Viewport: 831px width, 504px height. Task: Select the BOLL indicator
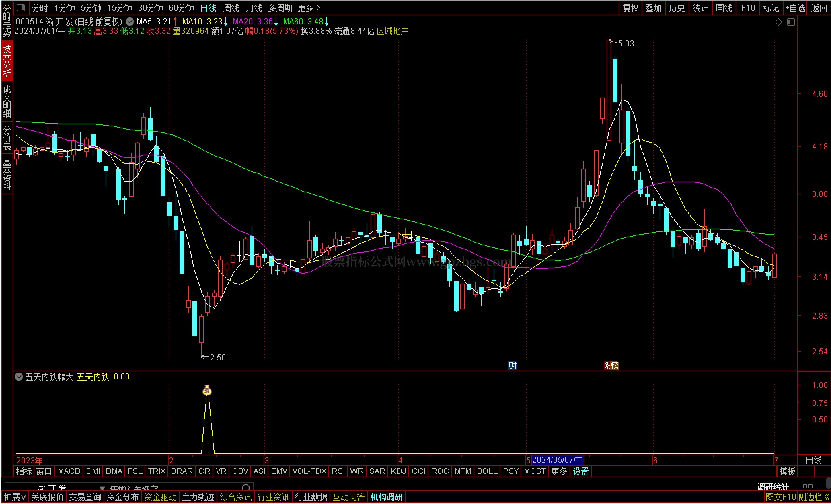pyautogui.click(x=487, y=471)
